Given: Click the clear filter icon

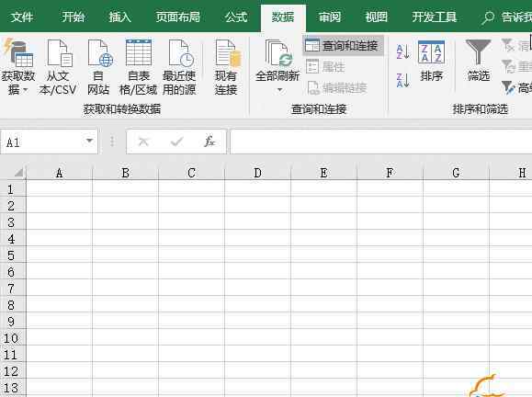Looking at the screenshot, I should point(508,45).
